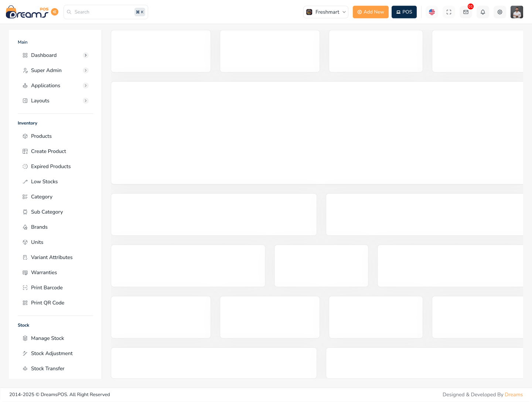Open the POS button
532x402 pixels.
[x=404, y=12]
